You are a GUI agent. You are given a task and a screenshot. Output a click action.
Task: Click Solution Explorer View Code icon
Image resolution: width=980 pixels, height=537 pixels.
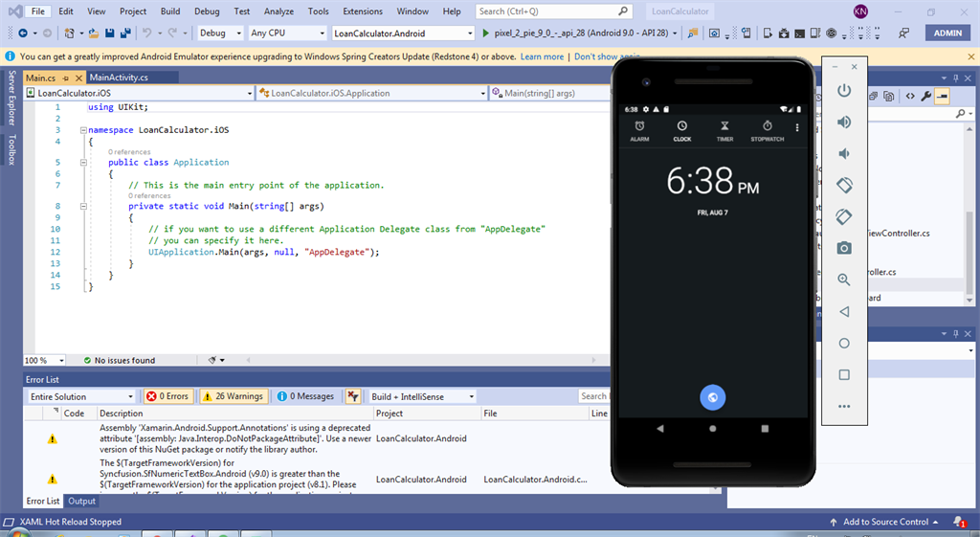pyautogui.click(x=910, y=96)
